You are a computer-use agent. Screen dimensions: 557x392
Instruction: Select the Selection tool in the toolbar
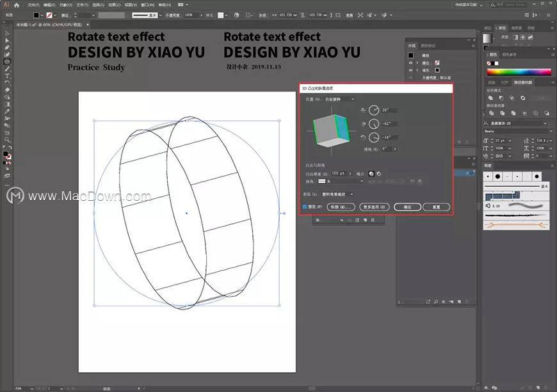[x=7, y=33]
